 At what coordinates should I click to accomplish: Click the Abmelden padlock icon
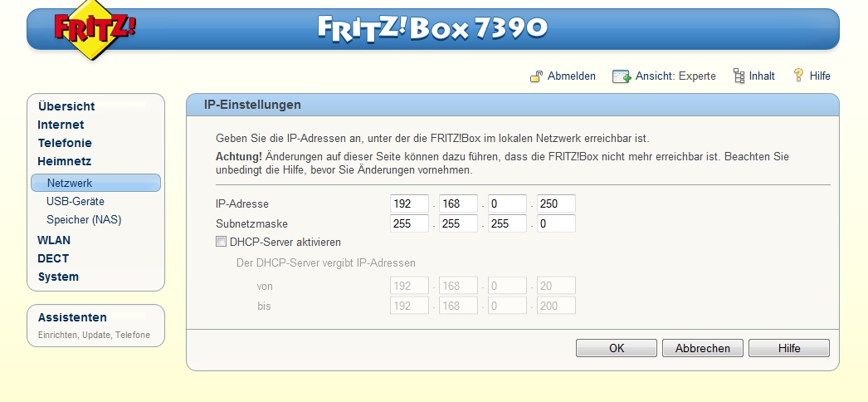(x=537, y=76)
